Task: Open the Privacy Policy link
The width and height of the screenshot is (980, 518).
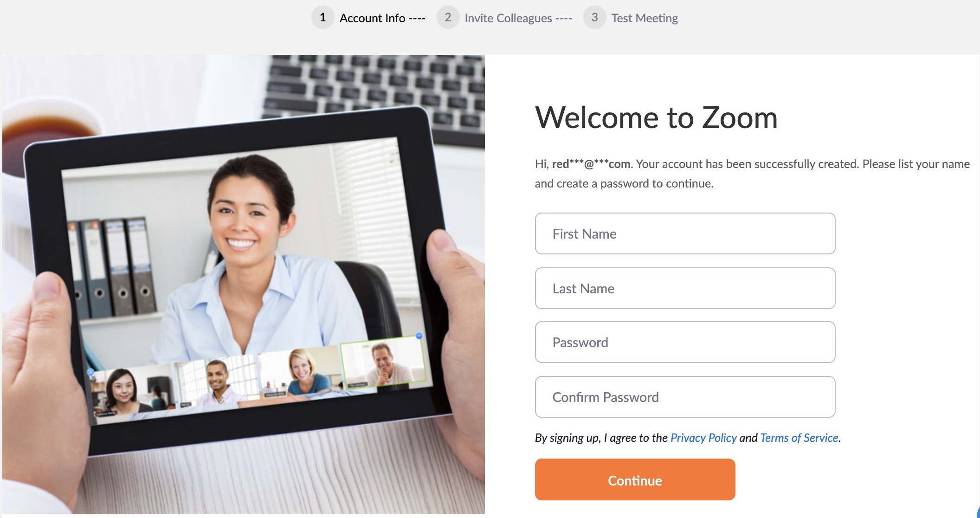Action: click(703, 438)
